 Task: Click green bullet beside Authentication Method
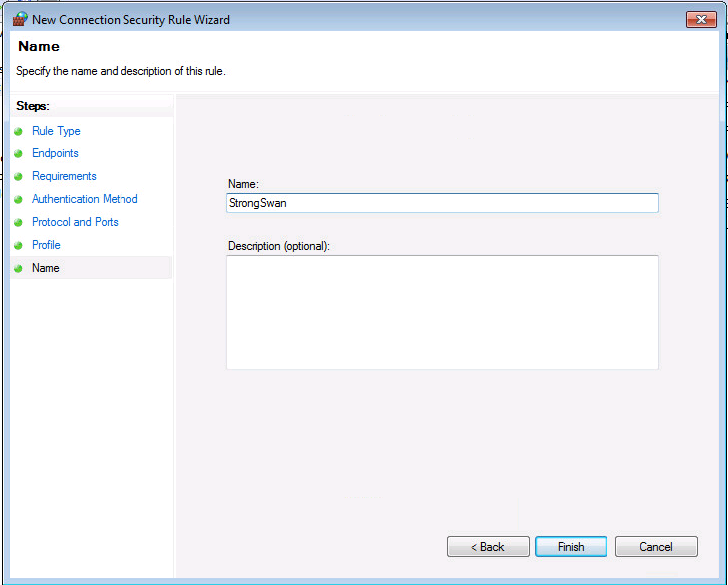pyautogui.click(x=19, y=199)
